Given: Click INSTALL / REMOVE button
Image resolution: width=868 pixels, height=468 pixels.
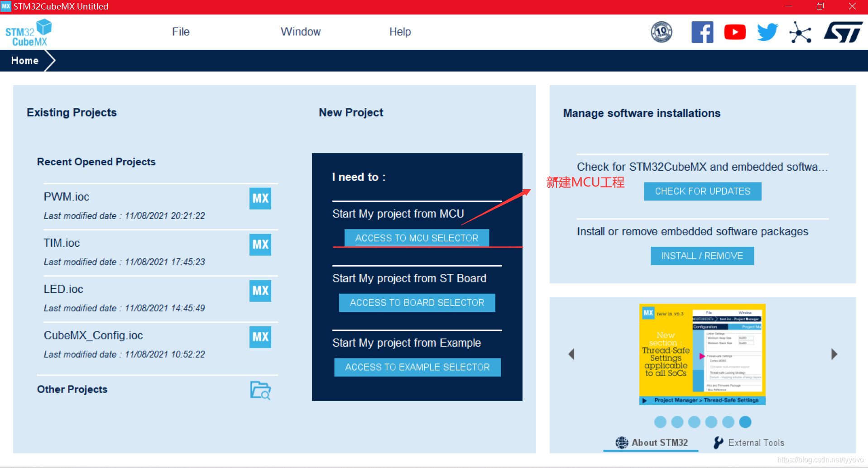Looking at the screenshot, I should coord(702,256).
